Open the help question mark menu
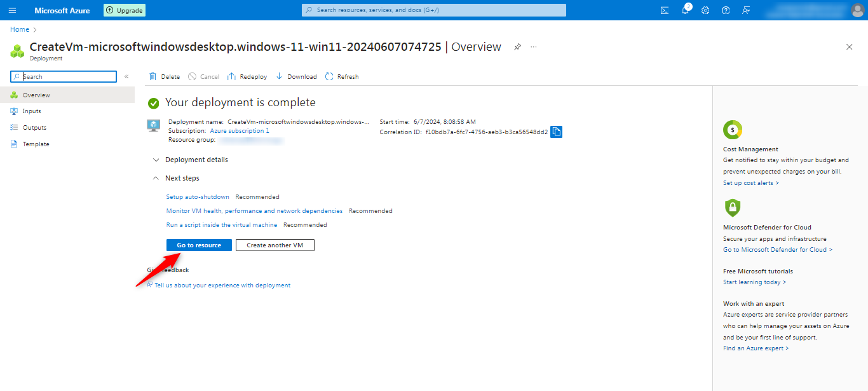The image size is (868, 391). click(x=726, y=10)
